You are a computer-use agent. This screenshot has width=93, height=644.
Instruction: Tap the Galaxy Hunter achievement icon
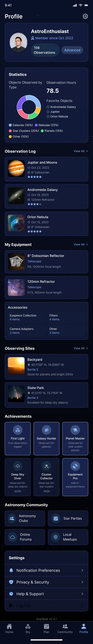[x=46, y=430]
